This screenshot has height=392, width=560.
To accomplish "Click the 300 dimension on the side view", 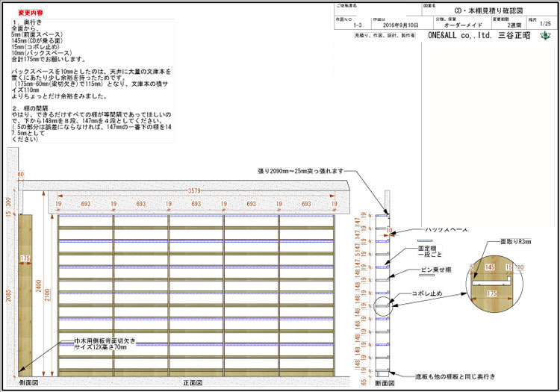I will [x=9, y=202].
